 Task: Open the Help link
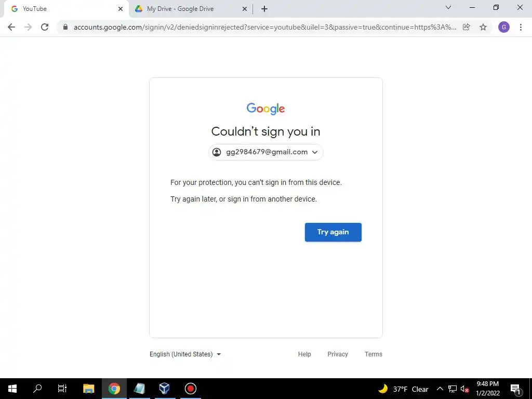304,354
